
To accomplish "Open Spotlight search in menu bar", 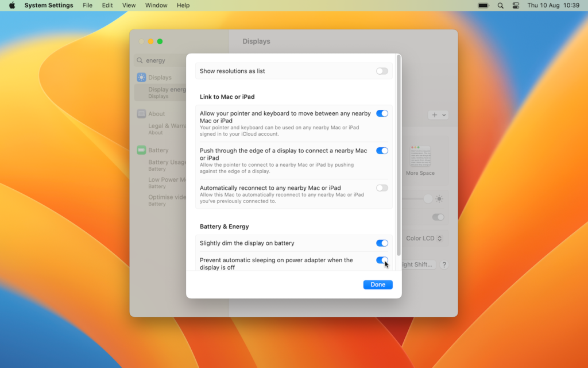I will point(500,5).
